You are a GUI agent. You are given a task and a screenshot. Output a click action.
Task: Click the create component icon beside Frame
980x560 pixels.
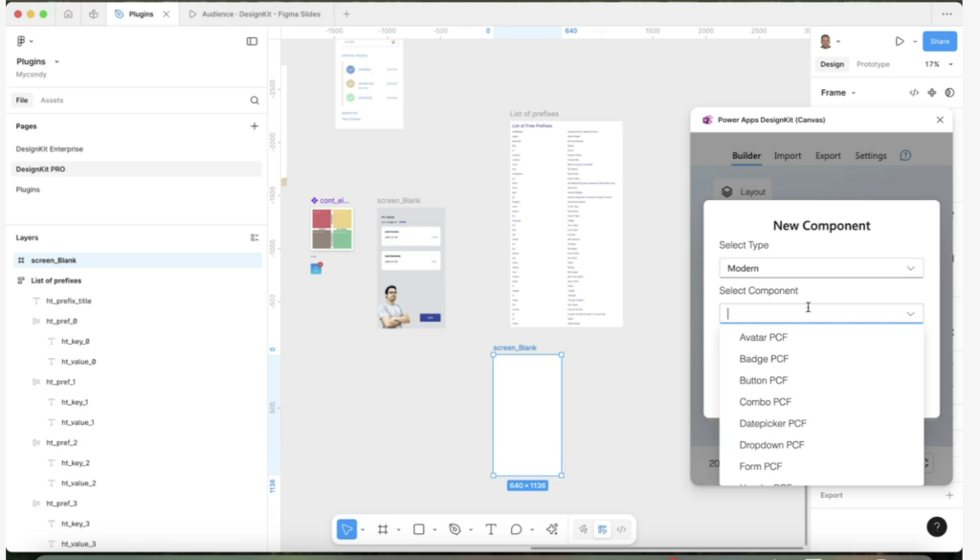coord(932,93)
